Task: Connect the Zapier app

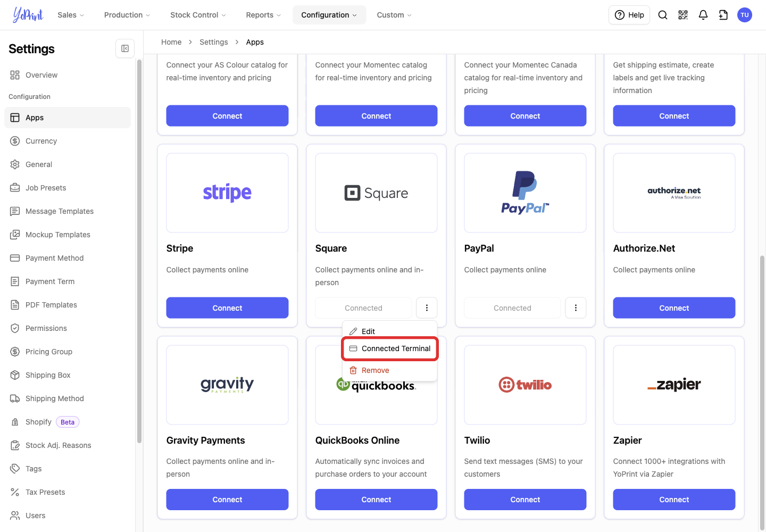Action: tap(674, 500)
